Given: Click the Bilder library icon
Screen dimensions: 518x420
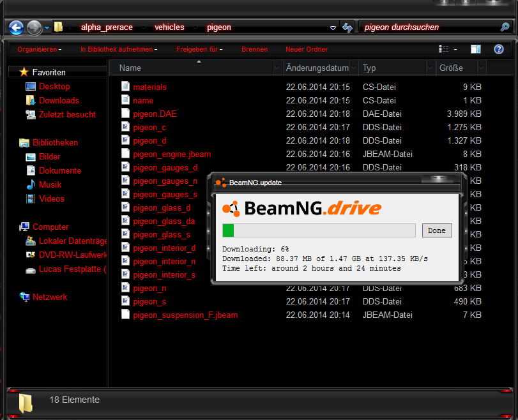Looking at the screenshot, I should click(31, 157).
